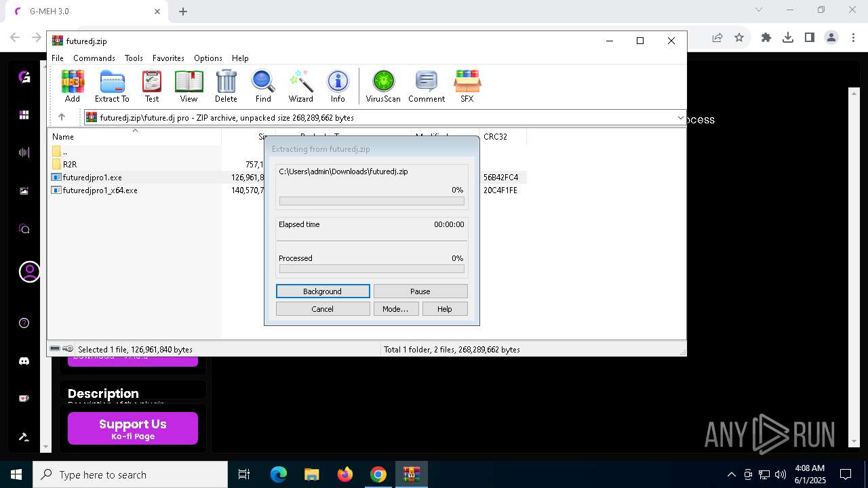Click CRC value 56B42FC4
Viewport: 868px width, 488px height.
[x=500, y=178]
